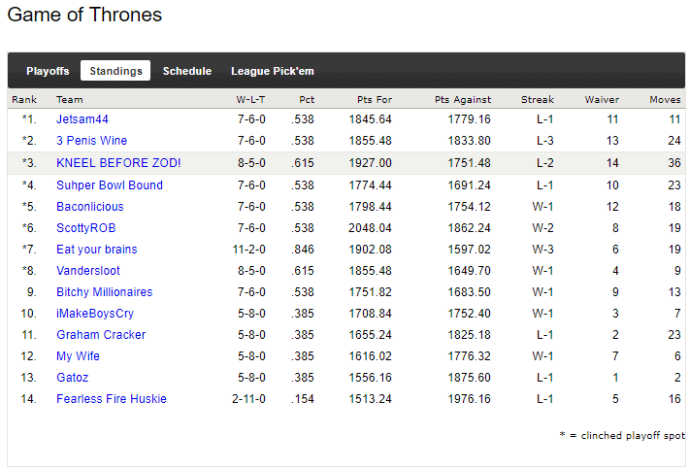The width and height of the screenshot is (689, 469).
Task: Click the clinched playoff spot legend
Action: (x=622, y=435)
